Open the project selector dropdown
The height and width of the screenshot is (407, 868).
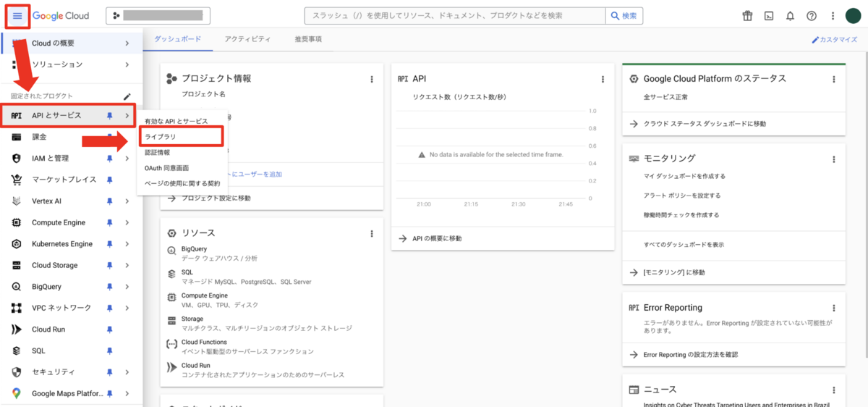pos(158,15)
